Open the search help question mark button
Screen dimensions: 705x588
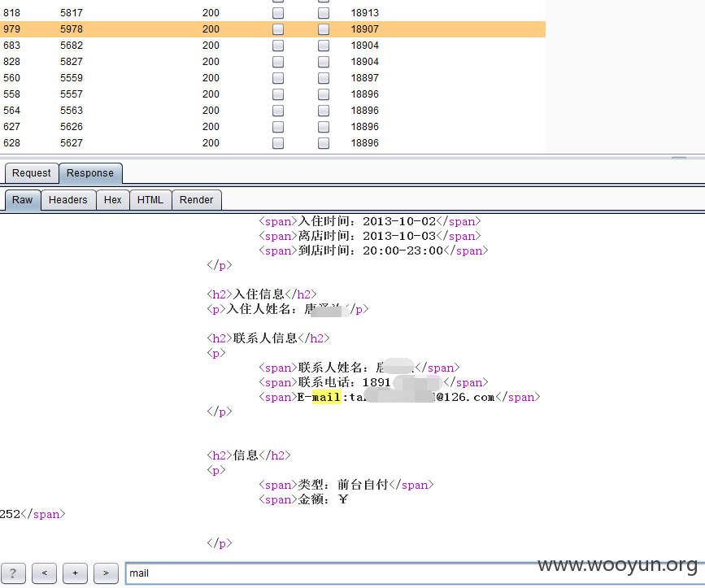click(x=13, y=573)
